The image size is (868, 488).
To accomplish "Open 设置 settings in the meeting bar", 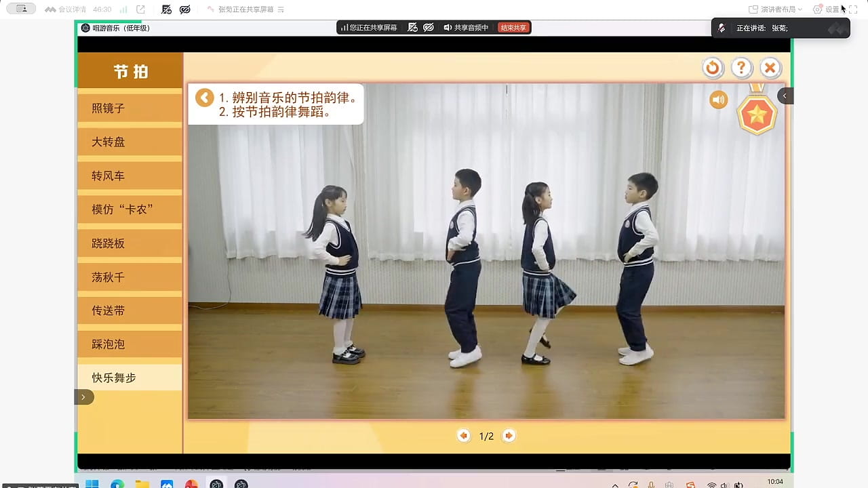I will point(827,9).
